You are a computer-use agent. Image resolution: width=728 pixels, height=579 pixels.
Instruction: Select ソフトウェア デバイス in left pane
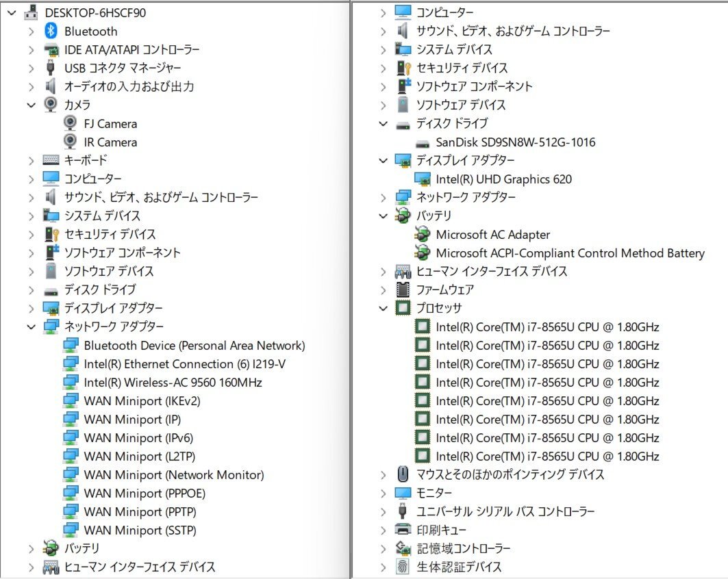tap(109, 271)
